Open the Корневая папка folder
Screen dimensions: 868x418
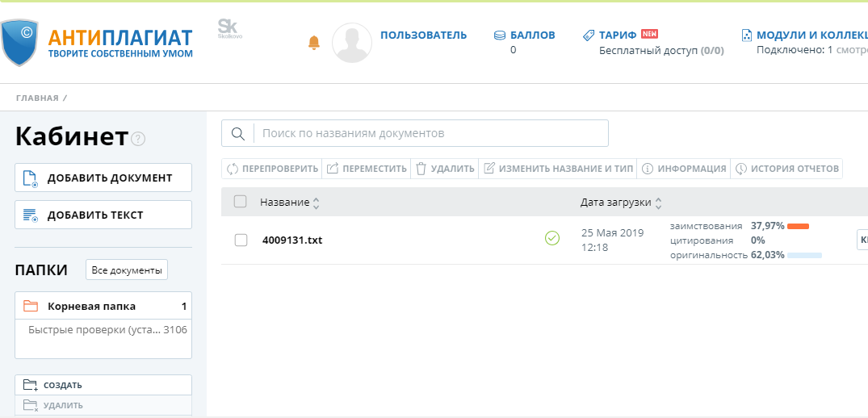click(91, 307)
